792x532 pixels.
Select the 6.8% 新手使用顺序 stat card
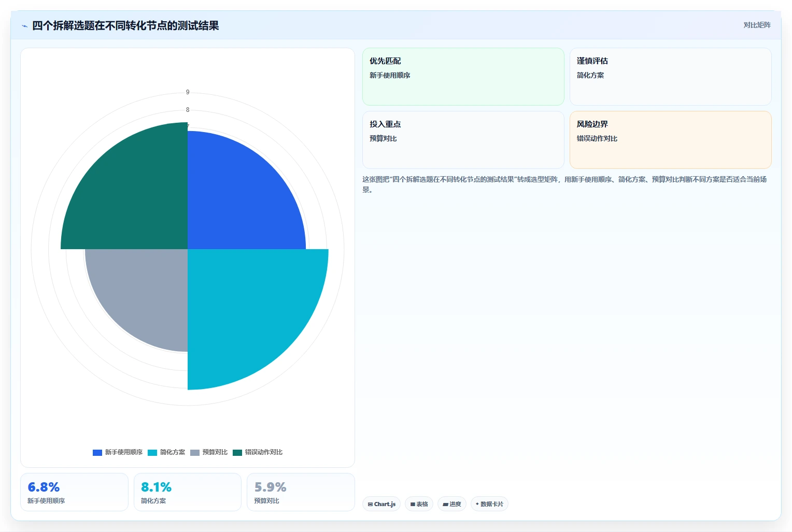click(x=74, y=492)
